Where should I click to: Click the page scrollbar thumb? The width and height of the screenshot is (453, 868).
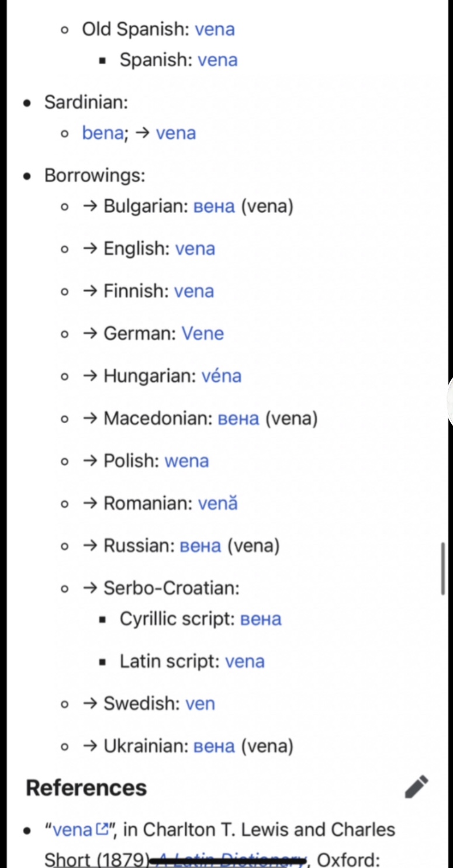[443, 569]
